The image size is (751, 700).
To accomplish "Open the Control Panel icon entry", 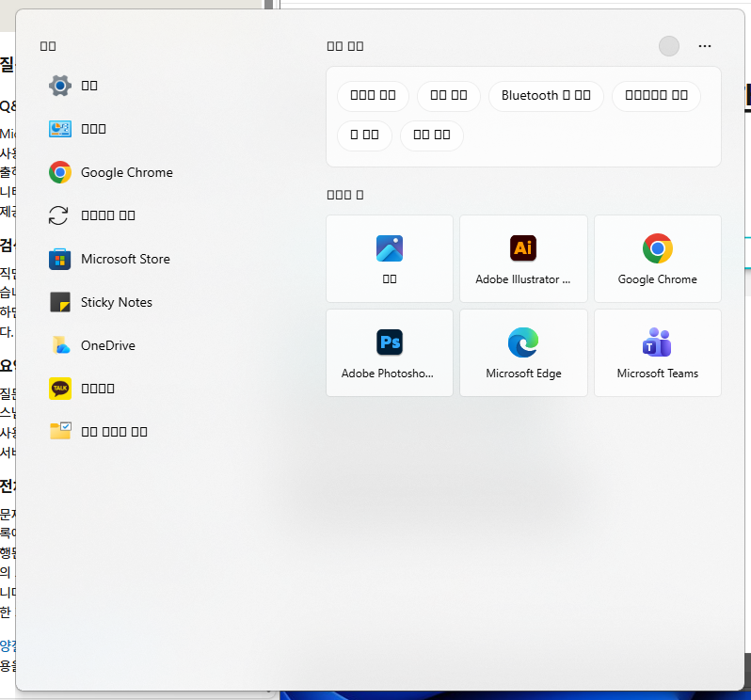I will click(77, 129).
